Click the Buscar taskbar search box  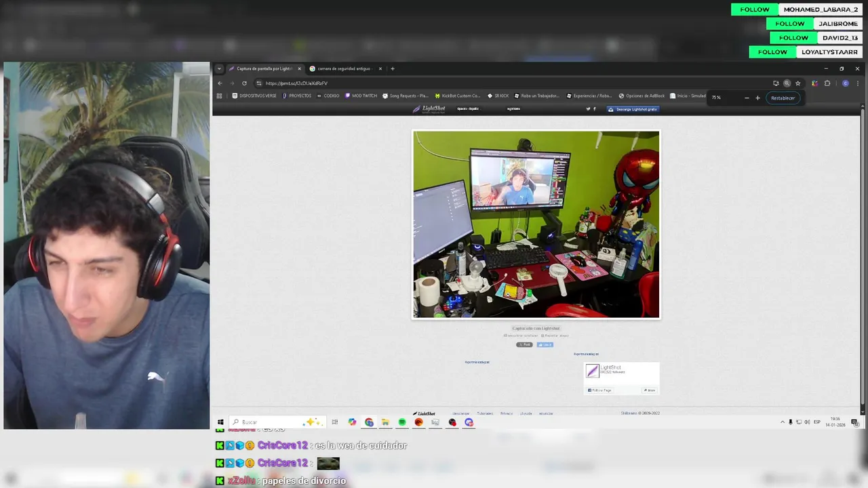(277, 422)
